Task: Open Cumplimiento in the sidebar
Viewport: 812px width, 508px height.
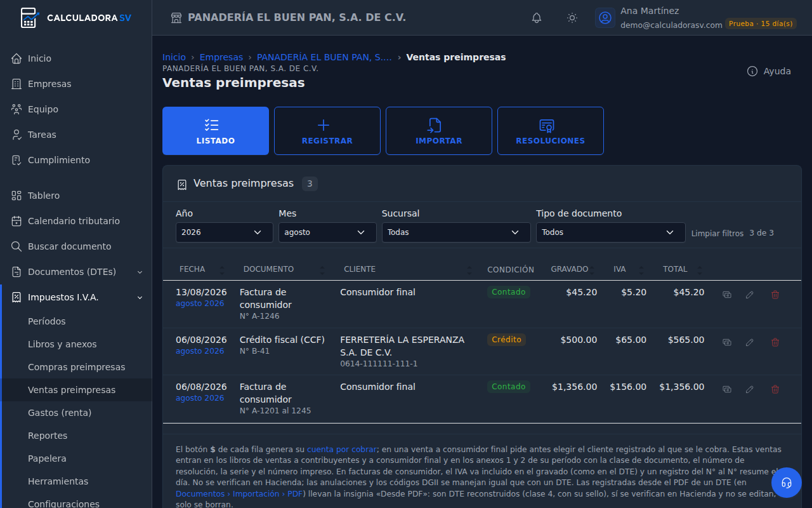Action: tap(77, 160)
